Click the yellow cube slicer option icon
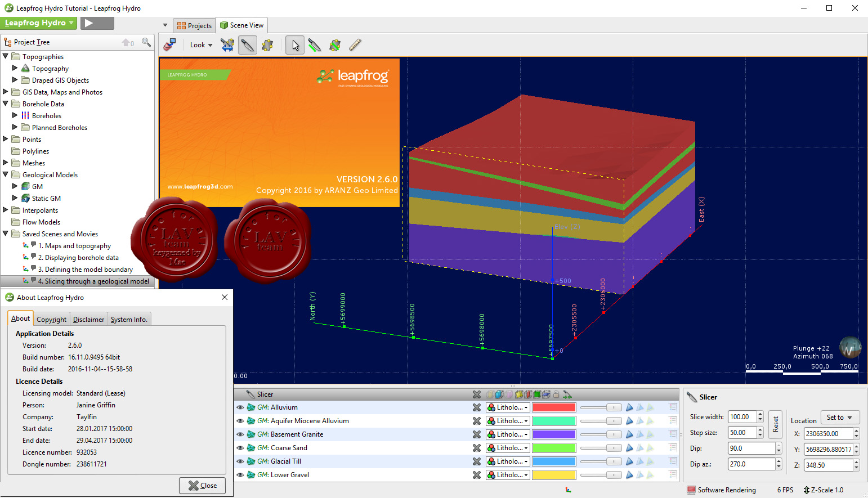 point(519,394)
